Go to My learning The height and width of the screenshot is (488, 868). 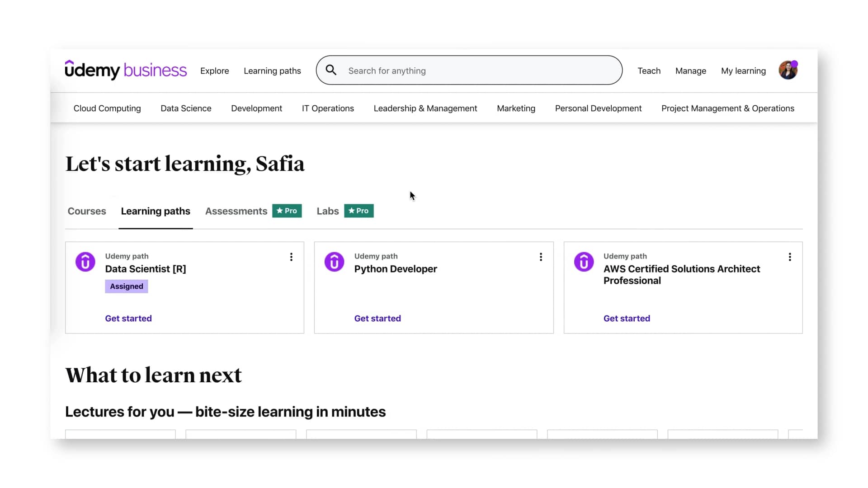click(x=743, y=71)
